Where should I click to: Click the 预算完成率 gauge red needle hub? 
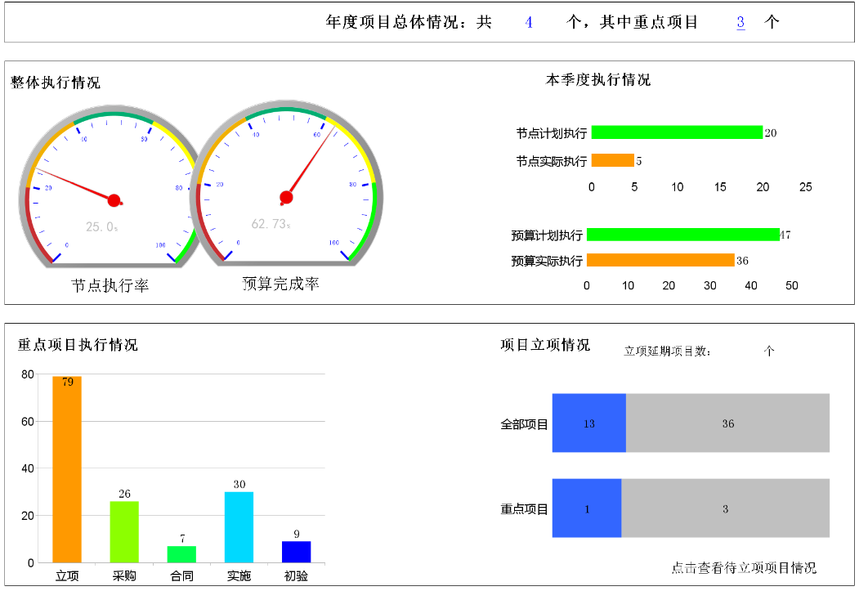[x=286, y=197]
